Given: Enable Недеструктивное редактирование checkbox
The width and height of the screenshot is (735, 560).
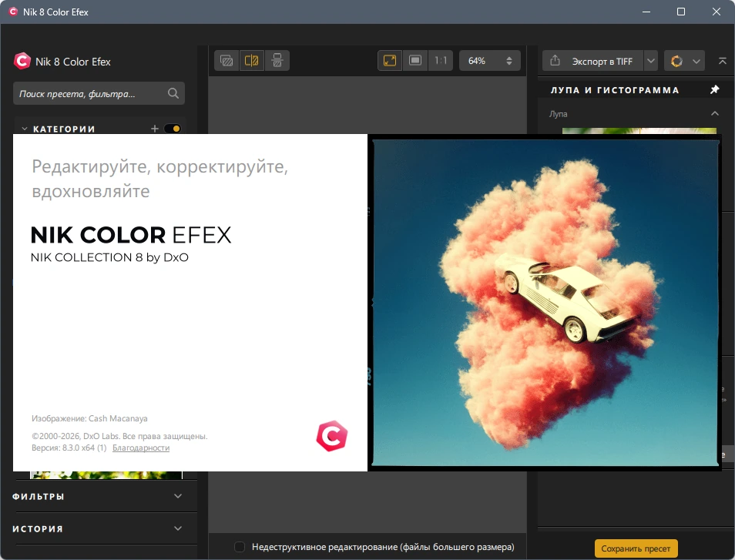Looking at the screenshot, I should [x=240, y=547].
